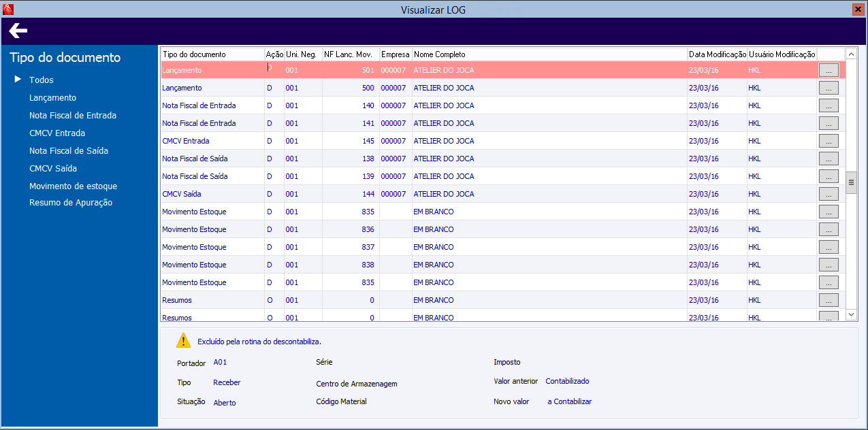Screen dimensions: 868x430
Task: Filter by Resumo de Apuração
Action: click(71, 203)
